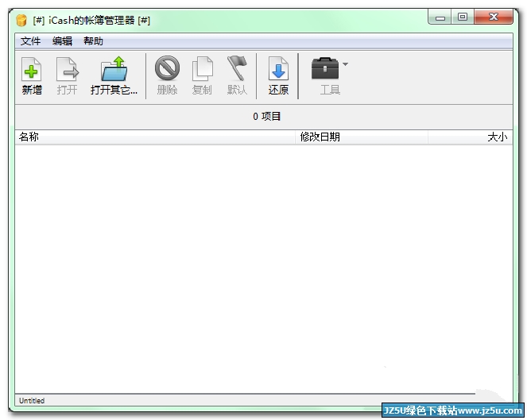The width and height of the screenshot is (527, 420).
Task: Click the 还原 (Restore) download arrow icon
Action: point(278,69)
